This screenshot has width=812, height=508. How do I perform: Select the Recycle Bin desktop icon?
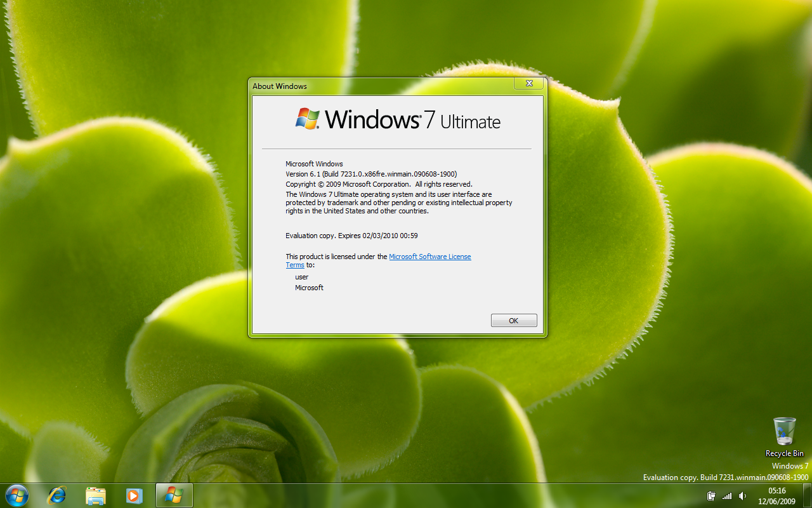pos(785,431)
